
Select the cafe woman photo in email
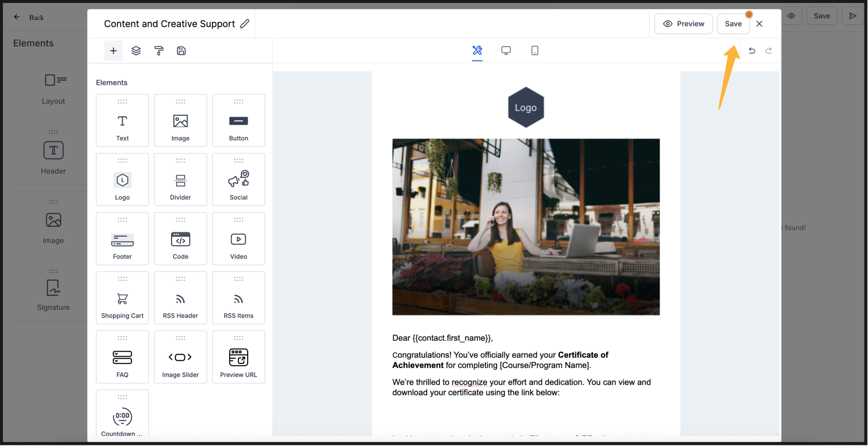(x=526, y=227)
